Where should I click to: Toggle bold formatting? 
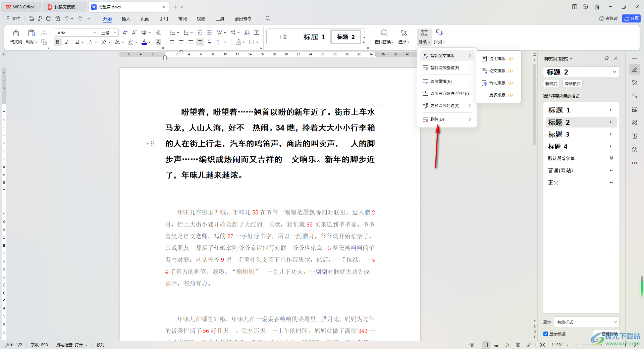(58, 42)
